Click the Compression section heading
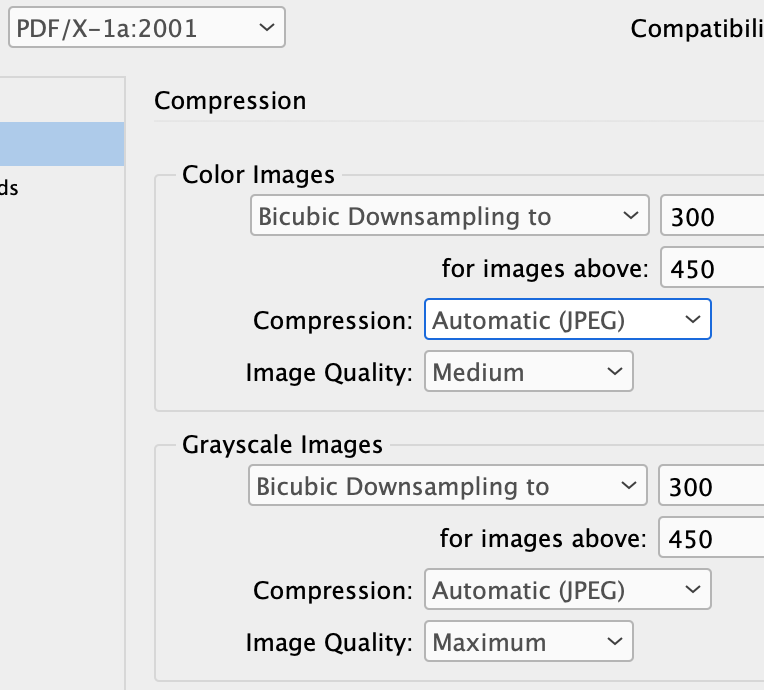The width and height of the screenshot is (764, 690). (230, 101)
